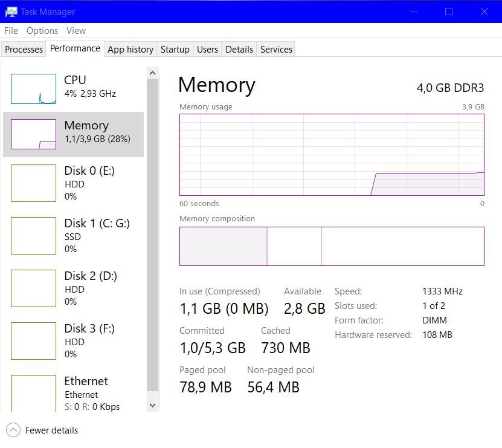Click the Task Manager title bar icon
This screenshot has height=448, width=502.
click(x=11, y=11)
